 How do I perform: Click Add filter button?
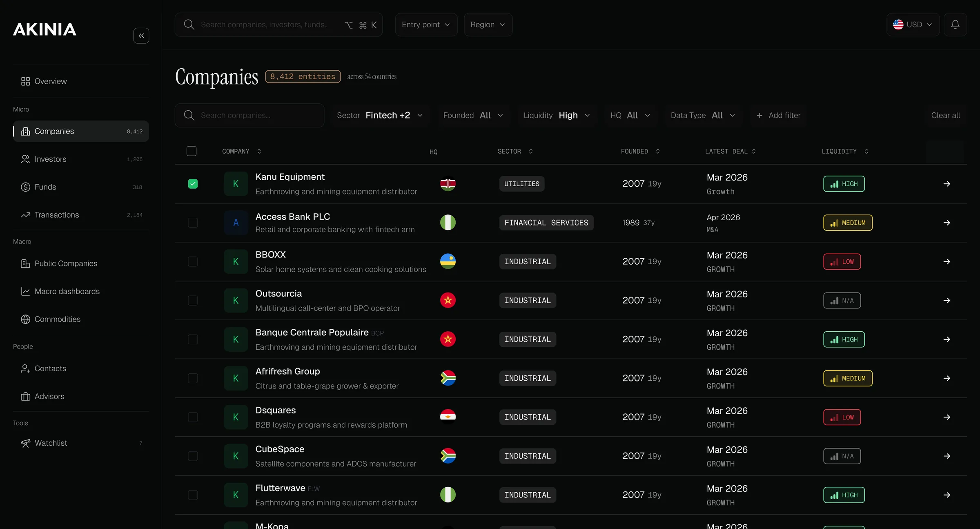(x=778, y=115)
